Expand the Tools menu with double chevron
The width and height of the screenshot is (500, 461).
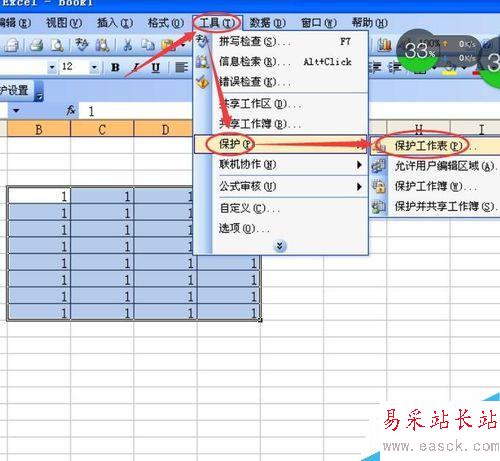click(x=280, y=246)
